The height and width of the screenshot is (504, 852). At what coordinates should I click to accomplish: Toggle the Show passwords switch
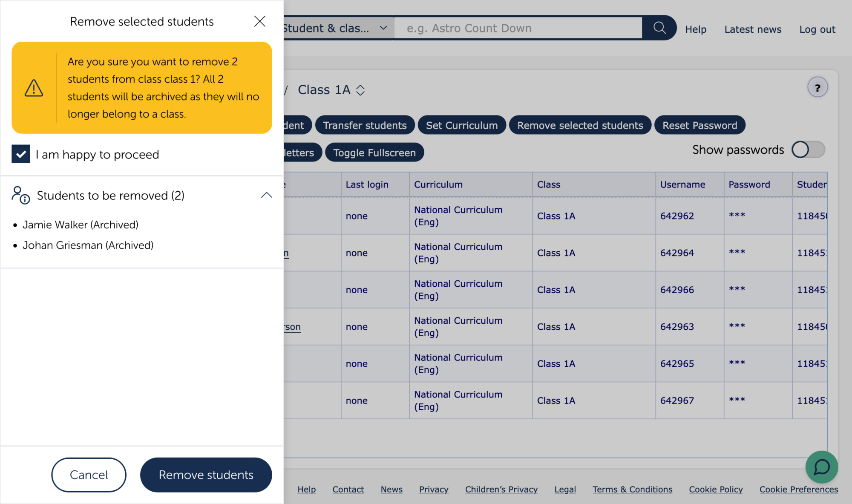click(x=808, y=150)
